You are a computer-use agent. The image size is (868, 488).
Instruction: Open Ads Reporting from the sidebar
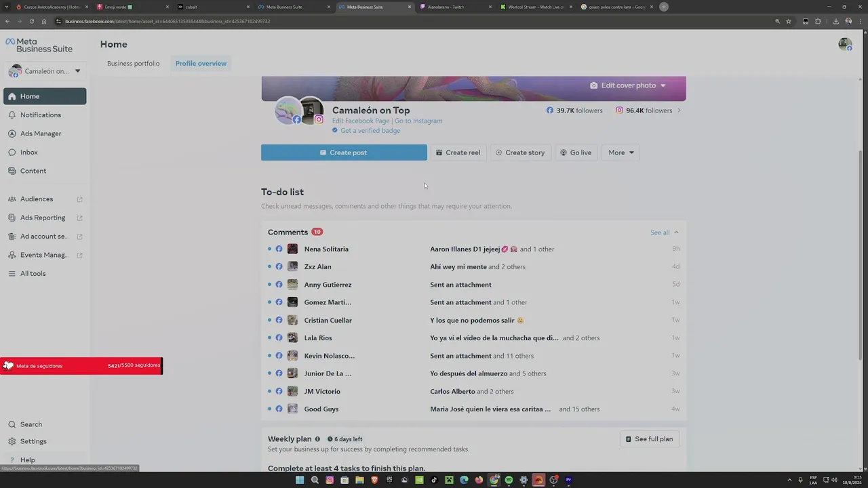[45, 218]
